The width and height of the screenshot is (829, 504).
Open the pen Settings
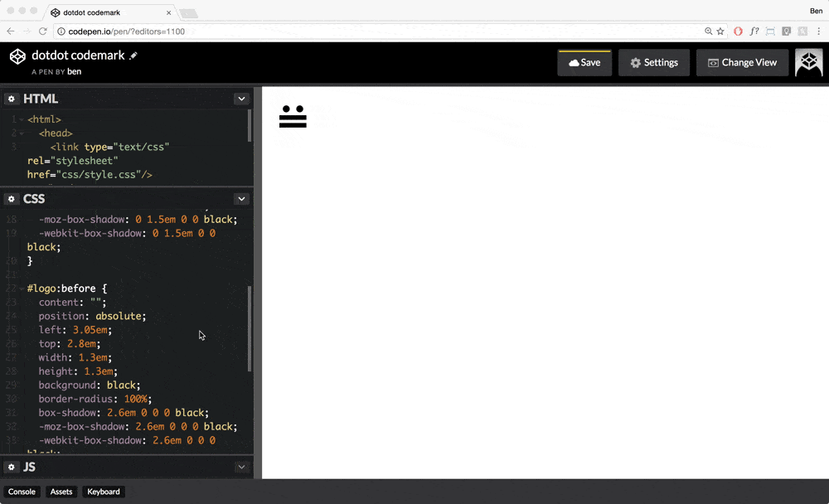tap(653, 63)
